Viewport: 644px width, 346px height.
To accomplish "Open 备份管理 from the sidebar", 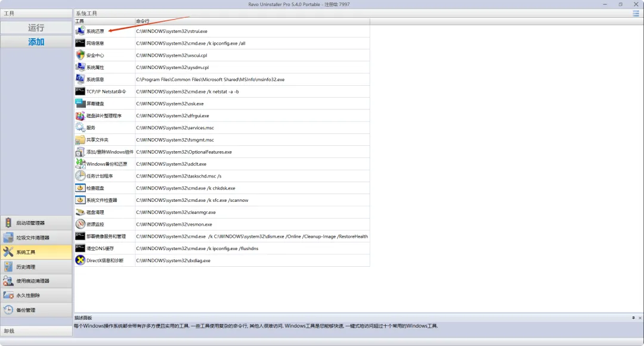I will 36,310.
